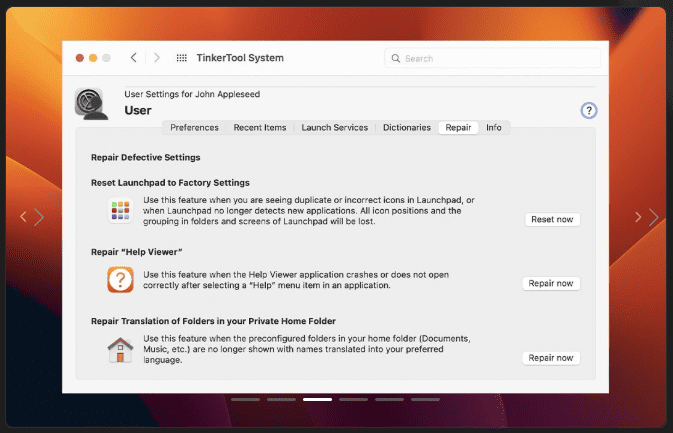
Task: Click the yellow minimize window button
Action: 93,58
